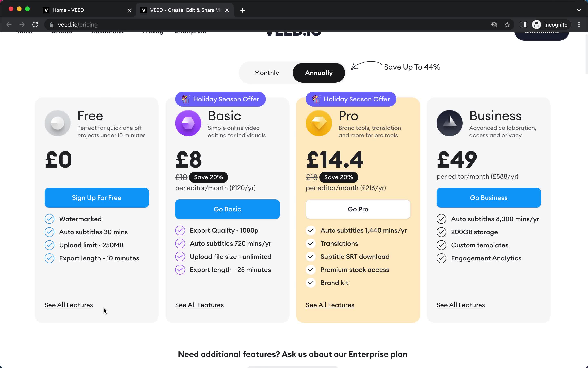Click the Holiday Season Offer badge on Pro
Image resolution: width=588 pixels, height=368 pixels.
point(351,99)
